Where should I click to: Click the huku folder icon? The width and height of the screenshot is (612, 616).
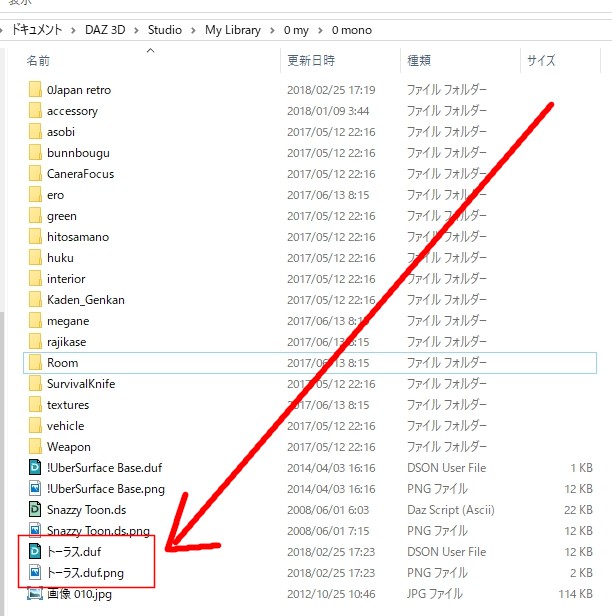35,258
